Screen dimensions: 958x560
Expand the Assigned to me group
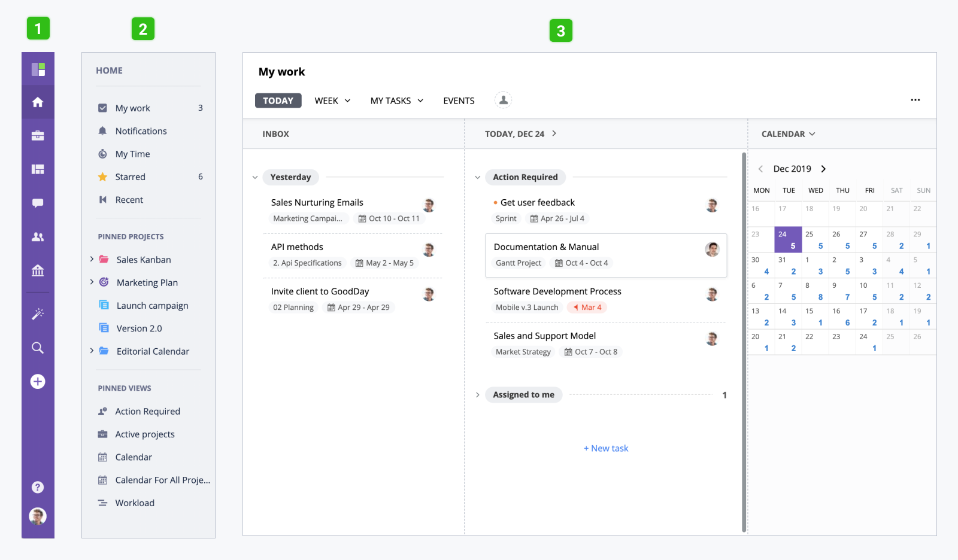[477, 395]
